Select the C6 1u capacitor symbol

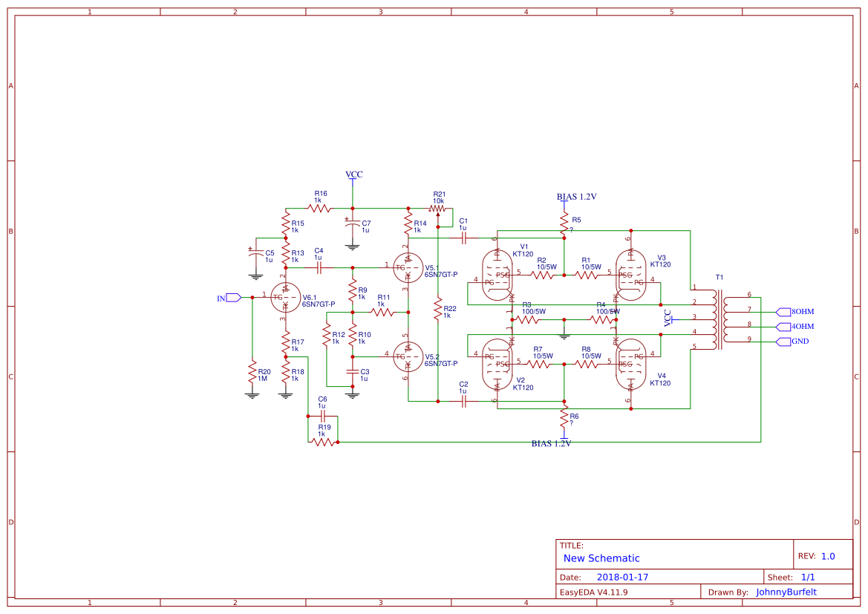[323, 416]
